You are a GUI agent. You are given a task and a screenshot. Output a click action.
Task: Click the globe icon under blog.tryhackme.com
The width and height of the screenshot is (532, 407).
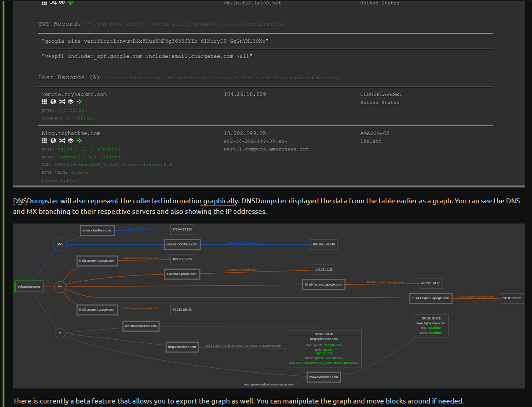53,141
